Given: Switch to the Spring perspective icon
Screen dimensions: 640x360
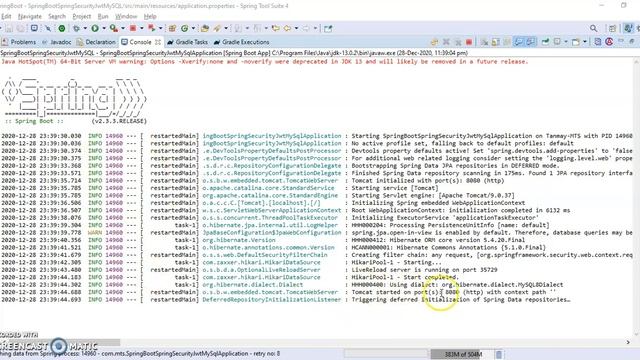Looking at the screenshot, I should click(628, 28).
